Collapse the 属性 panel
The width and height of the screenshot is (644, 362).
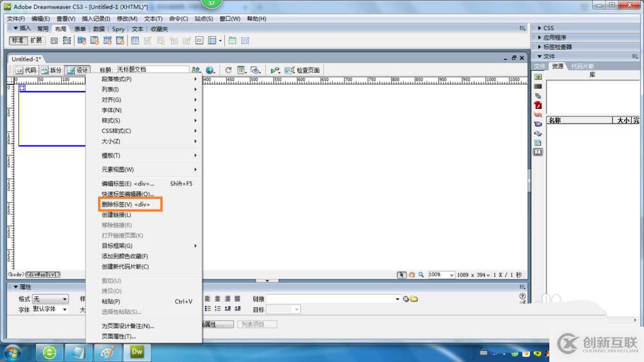click(x=22, y=287)
